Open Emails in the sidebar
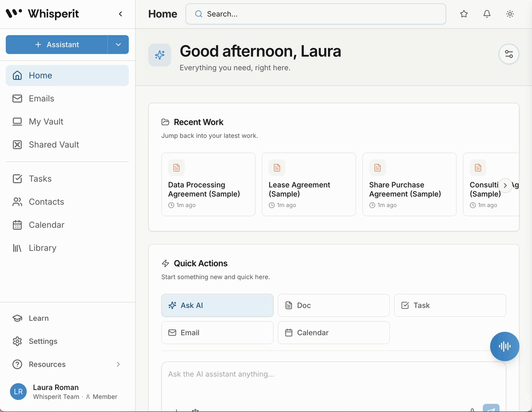 (x=67, y=99)
